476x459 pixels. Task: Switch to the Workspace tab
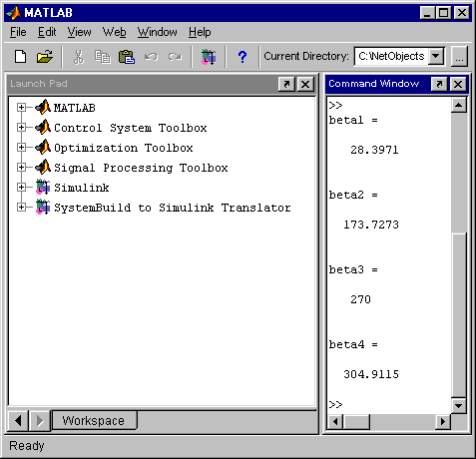(x=94, y=420)
